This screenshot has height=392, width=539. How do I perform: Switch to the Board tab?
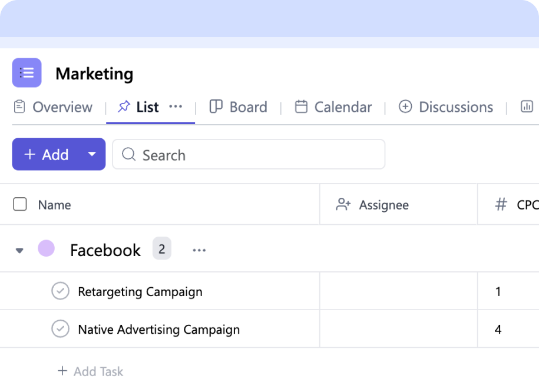pyautogui.click(x=248, y=107)
